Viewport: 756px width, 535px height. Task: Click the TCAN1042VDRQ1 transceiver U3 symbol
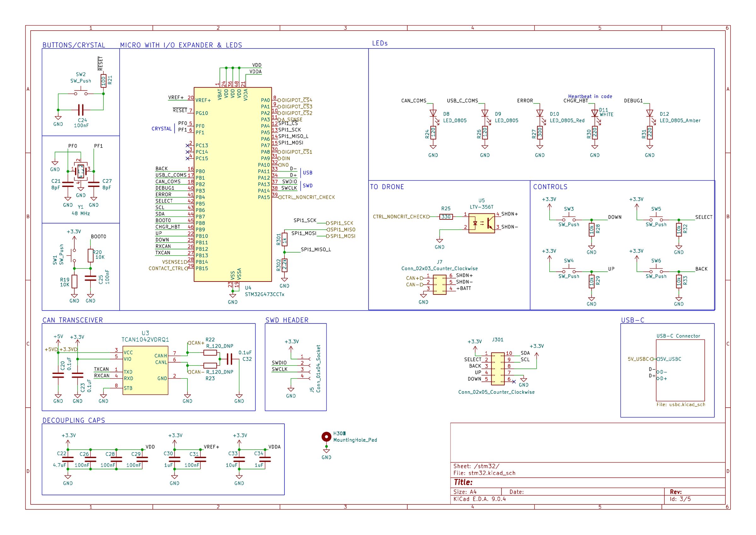click(x=145, y=370)
